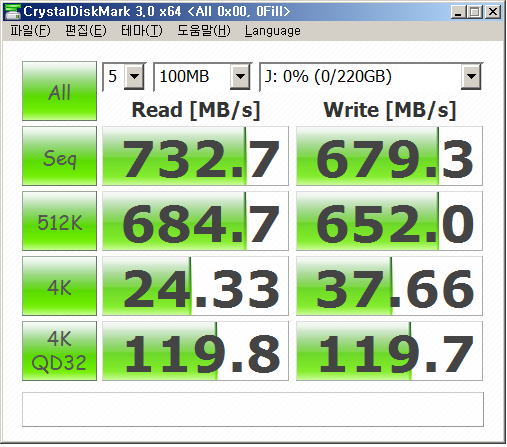This screenshot has width=507, height=447.
Task: Open the 도움말(H) menu
Action: (x=204, y=31)
